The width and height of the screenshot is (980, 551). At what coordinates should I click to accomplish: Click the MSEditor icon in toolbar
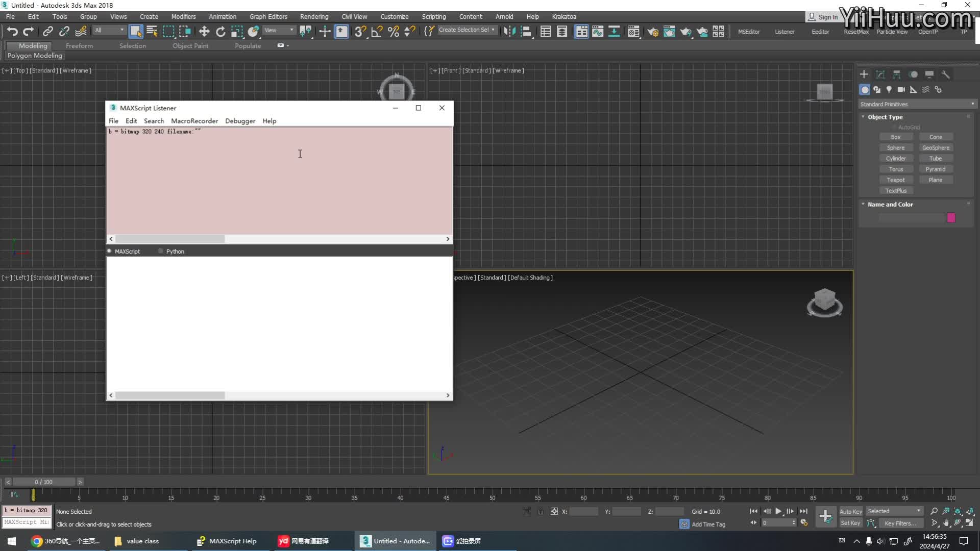pos(749,31)
